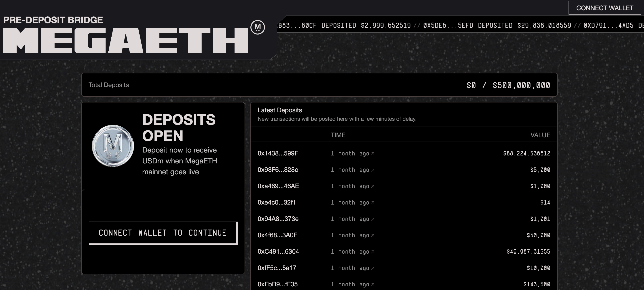Viewport: 644px width, 290px height.
Task: Click the $143,500 deposit value
Action: 537,284
